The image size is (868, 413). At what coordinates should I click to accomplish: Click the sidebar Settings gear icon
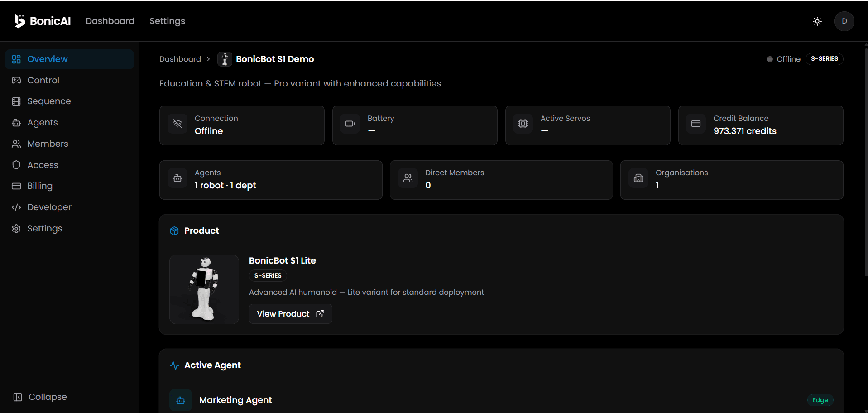(16, 229)
